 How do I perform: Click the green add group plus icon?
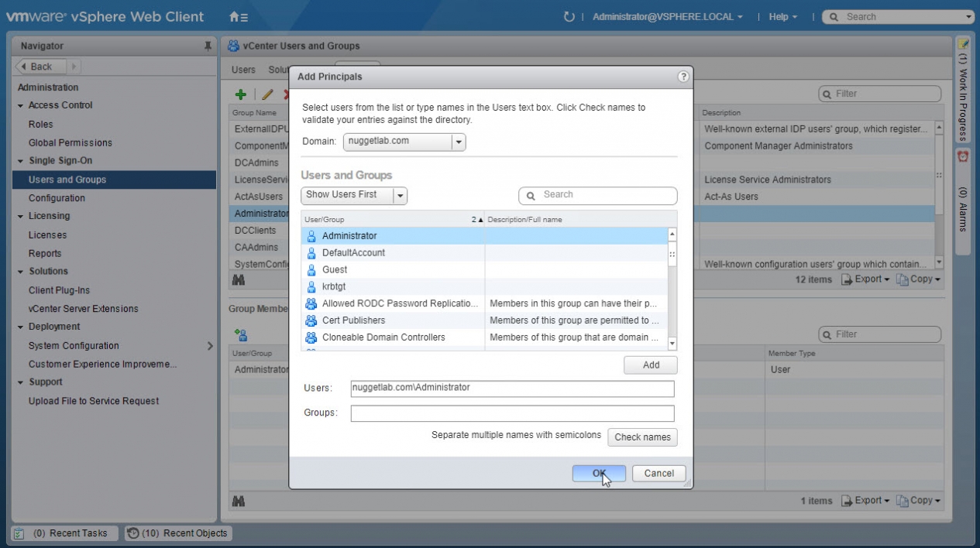click(x=241, y=94)
